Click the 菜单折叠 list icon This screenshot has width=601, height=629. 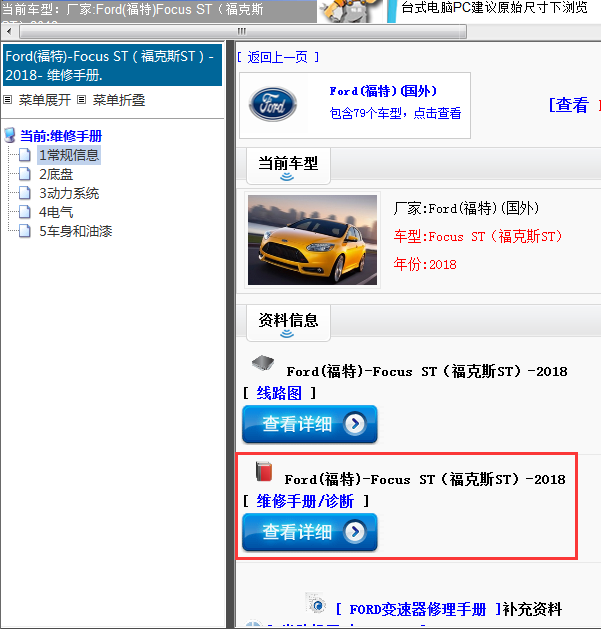(81, 99)
